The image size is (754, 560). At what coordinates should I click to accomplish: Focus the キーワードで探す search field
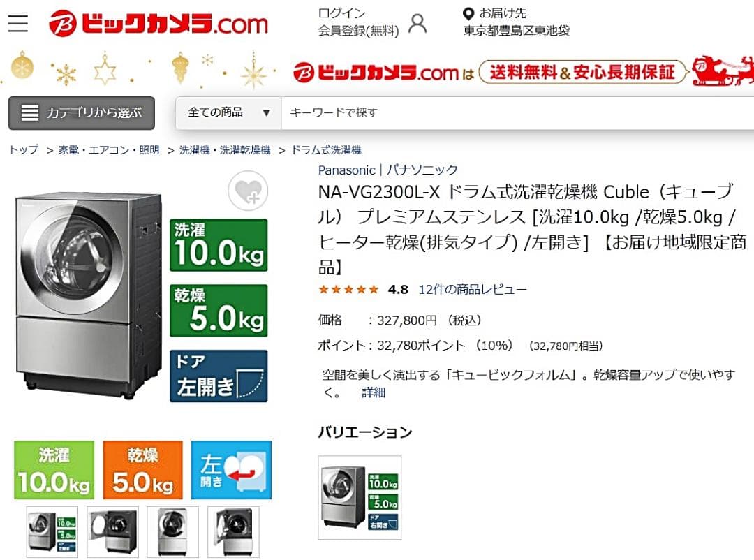[517, 112]
